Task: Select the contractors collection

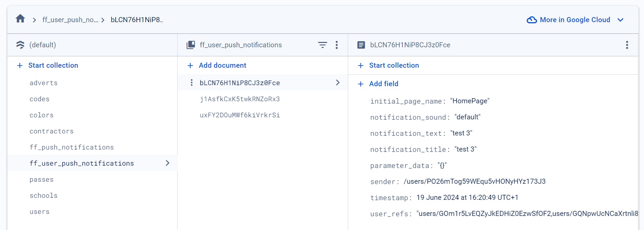Action: tap(52, 131)
